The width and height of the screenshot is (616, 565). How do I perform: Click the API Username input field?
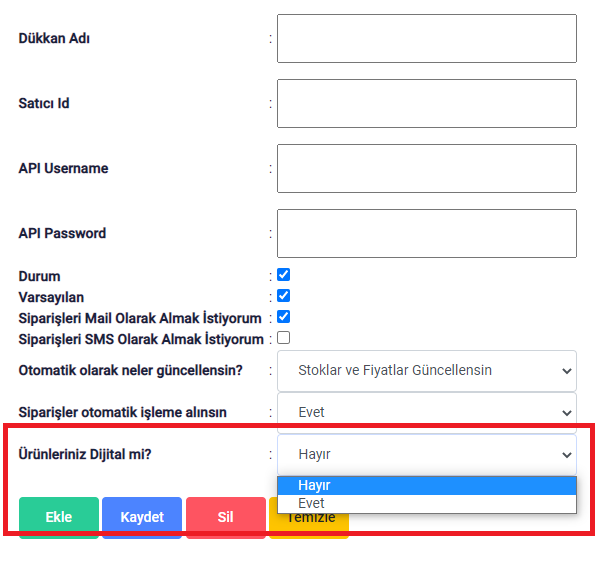click(x=427, y=169)
